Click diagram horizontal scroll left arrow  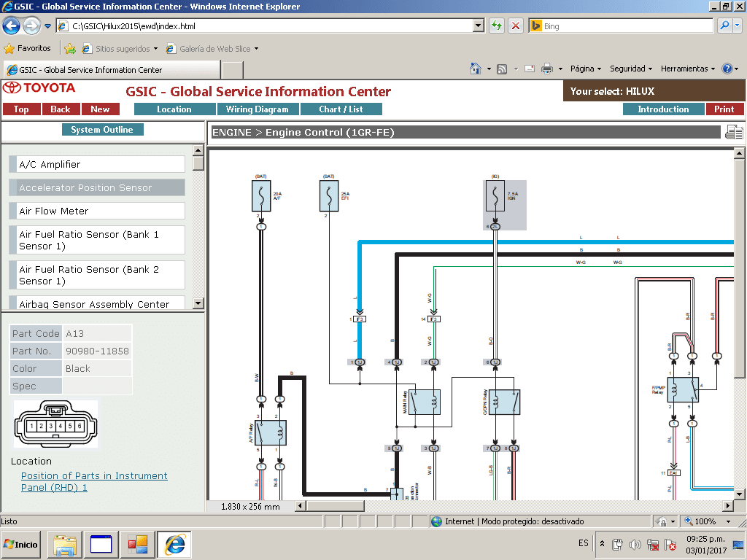tap(300, 506)
